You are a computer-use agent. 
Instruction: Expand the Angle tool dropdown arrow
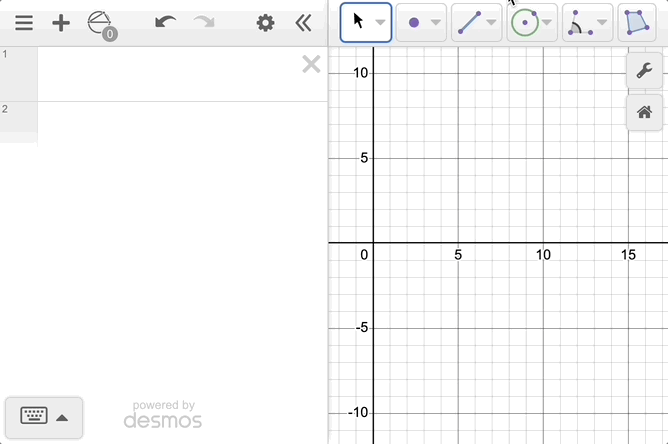click(x=602, y=22)
